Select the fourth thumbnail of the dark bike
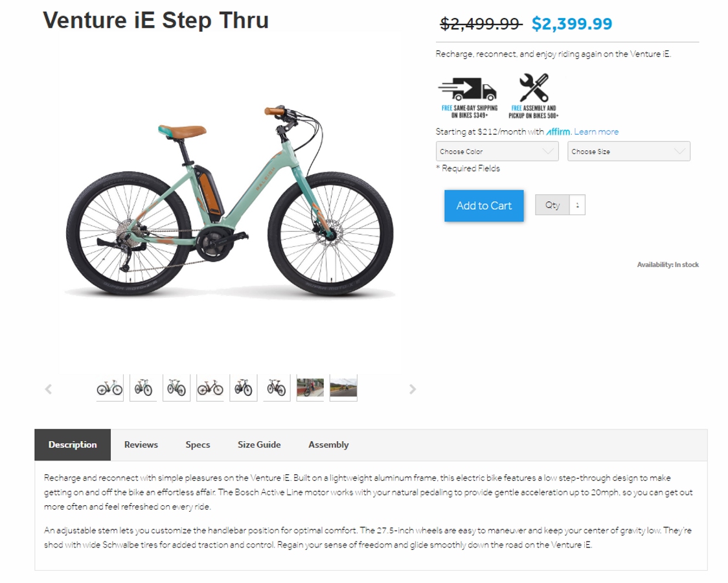Image resolution: width=728 pixels, height=583 pixels. click(210, 388)
